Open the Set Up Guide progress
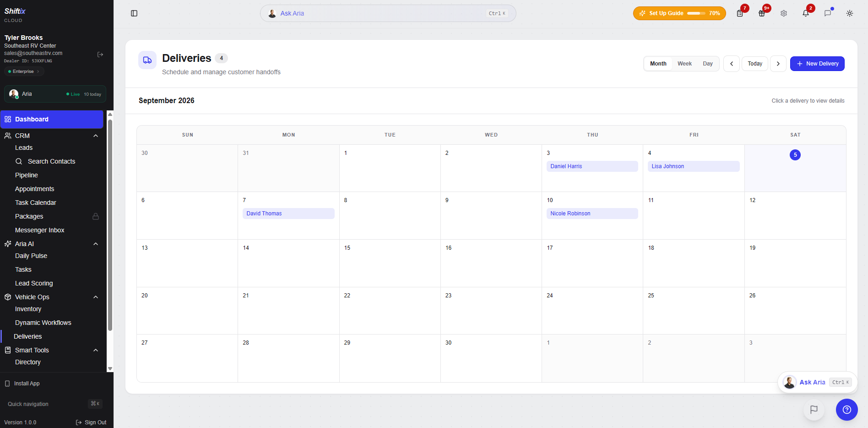This screenshot has height=428, width=868. (679, 13)
